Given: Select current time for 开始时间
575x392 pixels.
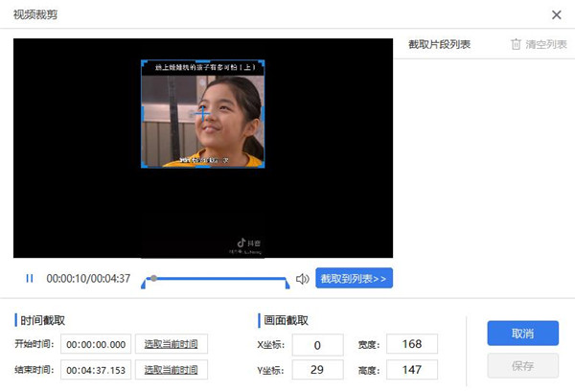Looking at the screenshot, I should pyautogui.click(x=172, y=344).
